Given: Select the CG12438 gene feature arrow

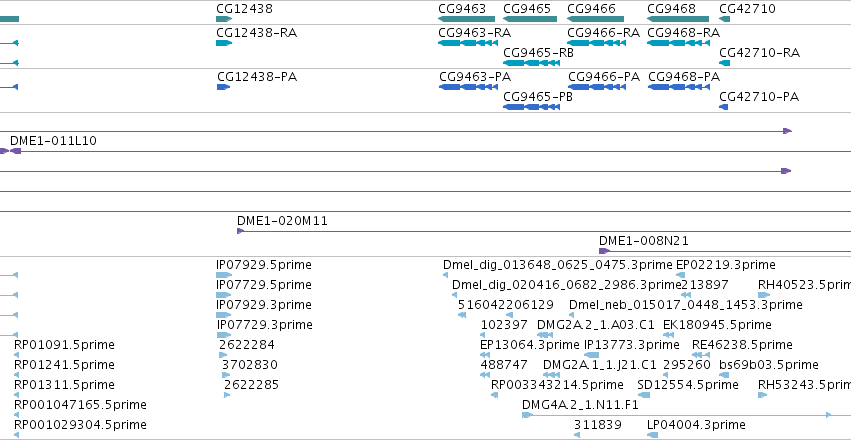Looking at the screenshot, I should point(224,19).
